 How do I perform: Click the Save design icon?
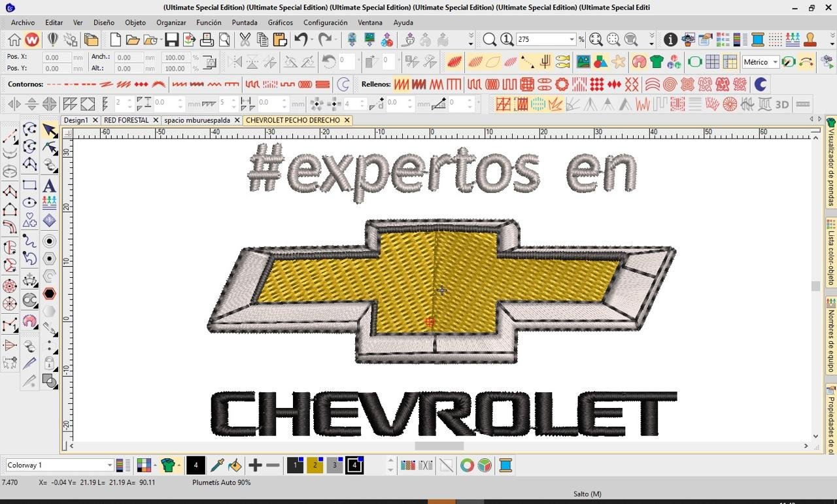[x=171, y=40]
